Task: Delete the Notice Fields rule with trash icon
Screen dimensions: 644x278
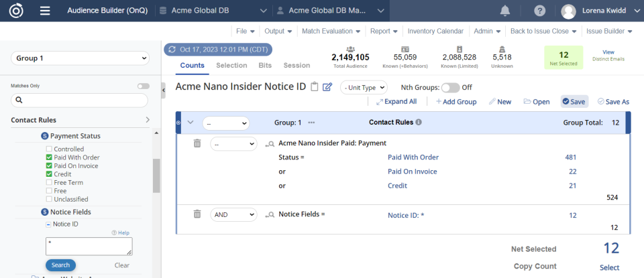Action: click(x=197, y=214)
